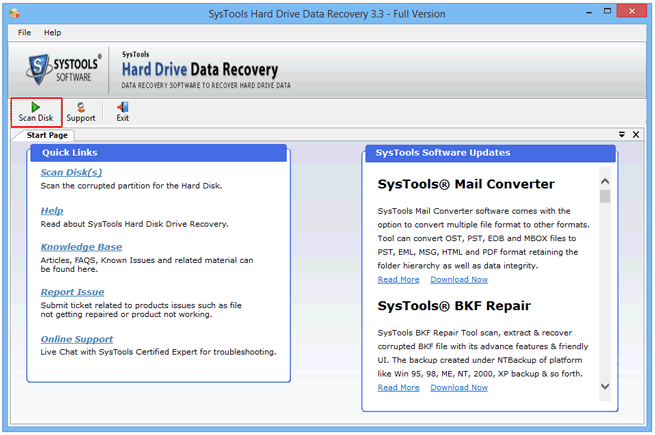655x435 pixels.
Task: Click the SysTools Software Updates header
Action: (490, 153)
